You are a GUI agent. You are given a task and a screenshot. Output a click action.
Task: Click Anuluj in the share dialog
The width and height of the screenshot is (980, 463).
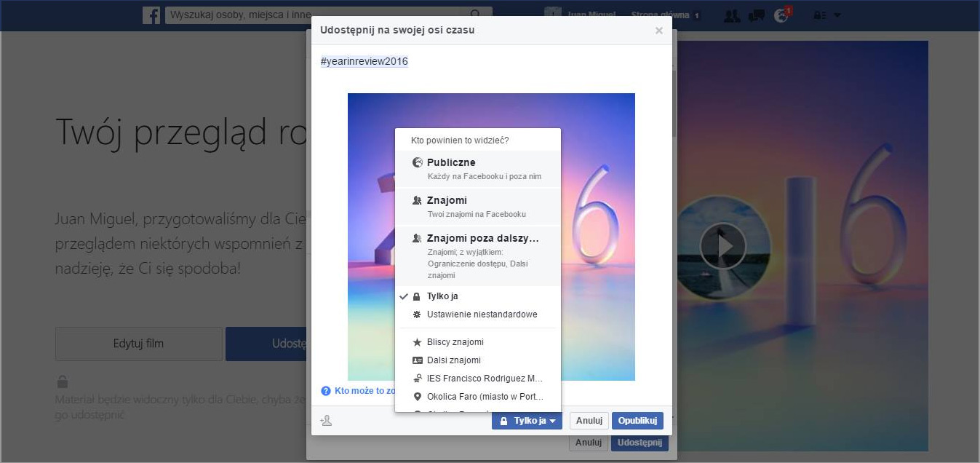(589, 421)
